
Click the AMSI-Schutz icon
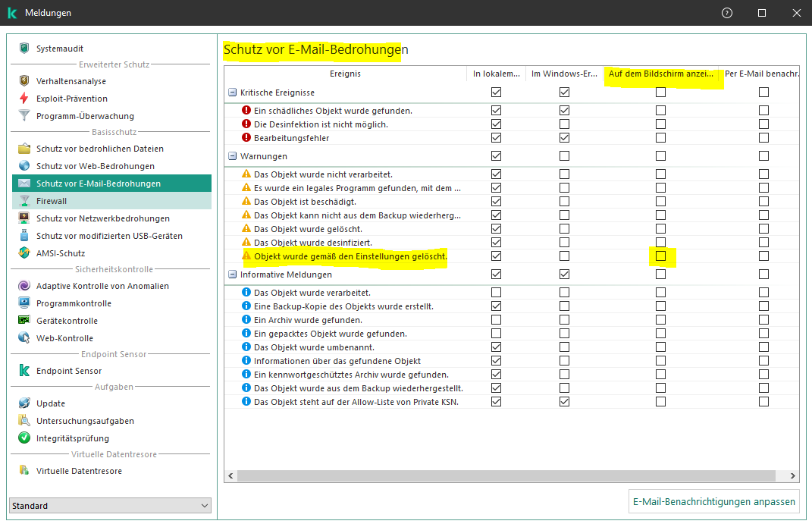(24, 253)
